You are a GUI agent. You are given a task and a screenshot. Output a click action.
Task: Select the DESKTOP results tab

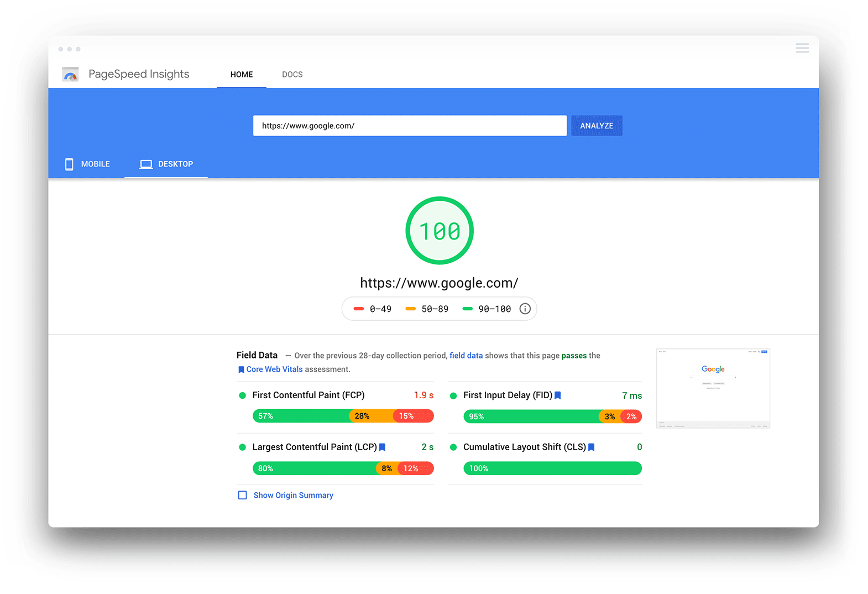coord(166,164)
